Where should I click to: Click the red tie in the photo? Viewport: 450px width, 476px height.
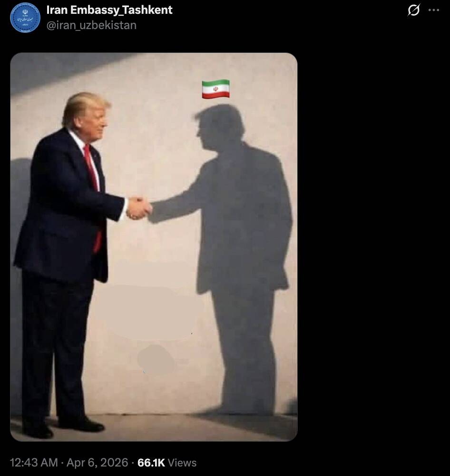93,194
